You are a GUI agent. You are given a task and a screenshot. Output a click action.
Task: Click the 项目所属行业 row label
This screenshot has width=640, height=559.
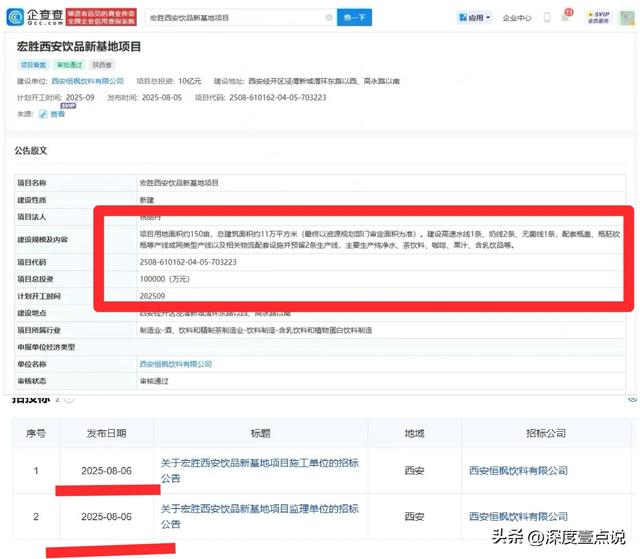point(39,330)
